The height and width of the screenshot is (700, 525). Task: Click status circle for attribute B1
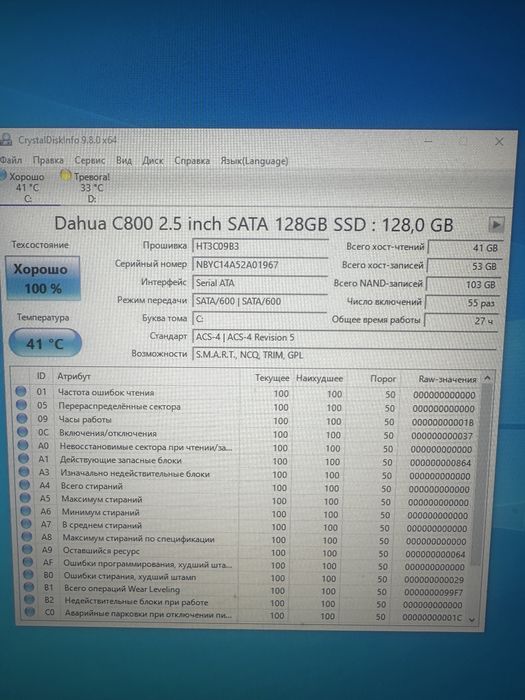(29, 587)
